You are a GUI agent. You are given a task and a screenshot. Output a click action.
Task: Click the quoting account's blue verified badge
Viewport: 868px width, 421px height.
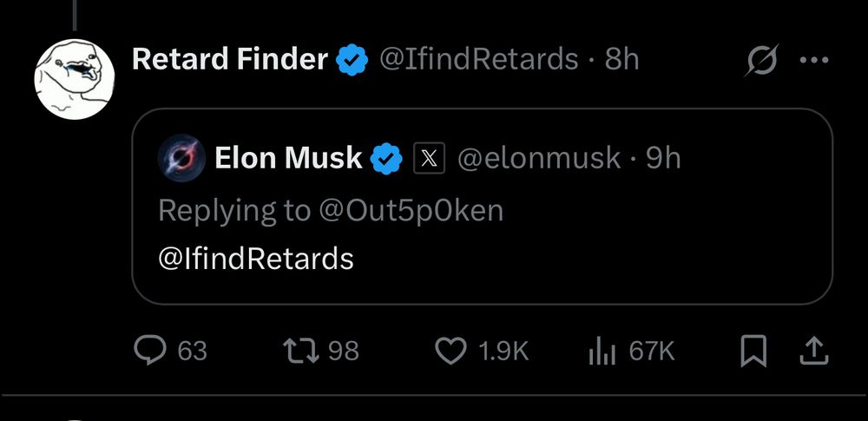[352, 60]
